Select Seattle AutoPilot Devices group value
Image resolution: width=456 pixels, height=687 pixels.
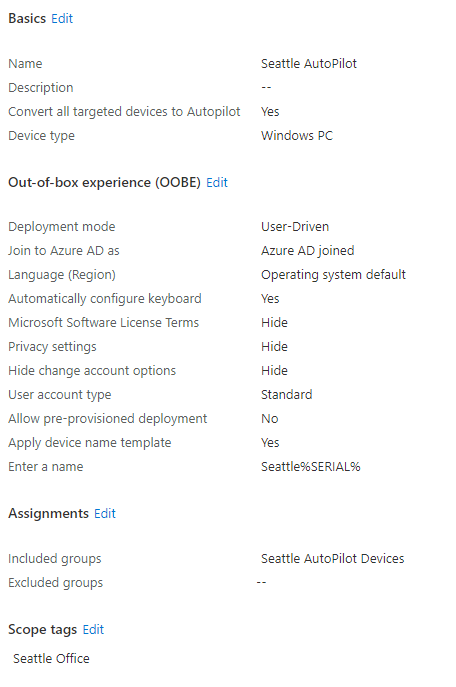pos(332,559)
